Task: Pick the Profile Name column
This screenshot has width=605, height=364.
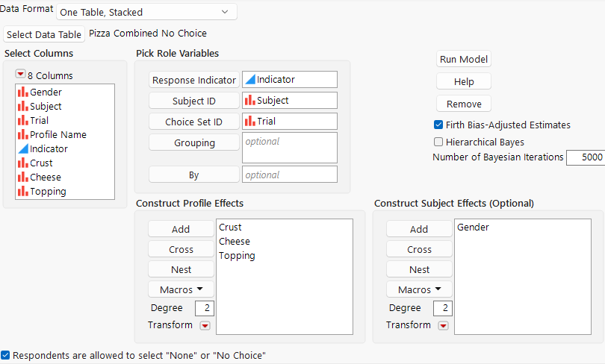Action: [x=58, y=135]
